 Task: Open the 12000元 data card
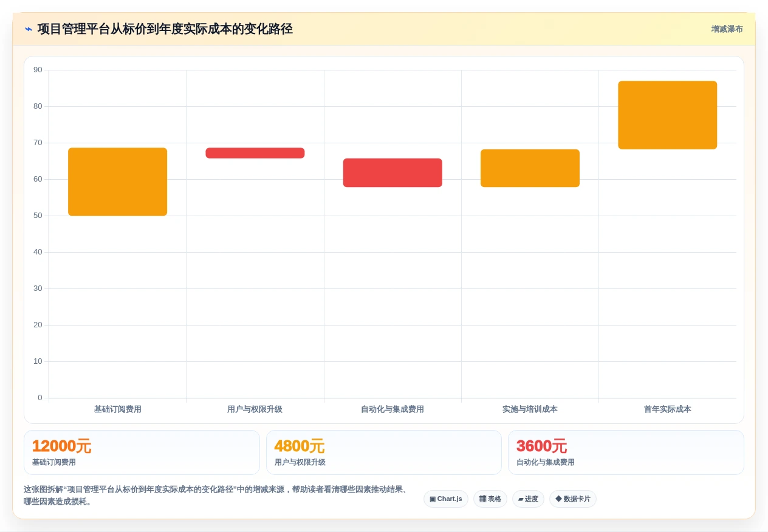[x=142, y=452]
